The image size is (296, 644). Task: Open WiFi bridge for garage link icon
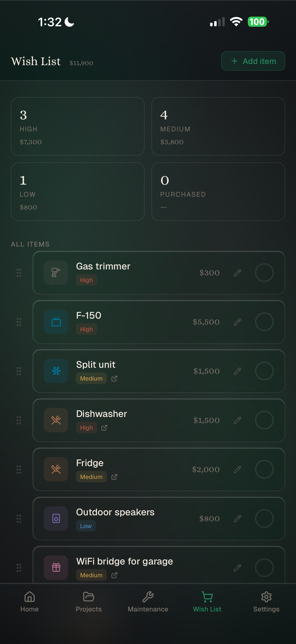114,575
